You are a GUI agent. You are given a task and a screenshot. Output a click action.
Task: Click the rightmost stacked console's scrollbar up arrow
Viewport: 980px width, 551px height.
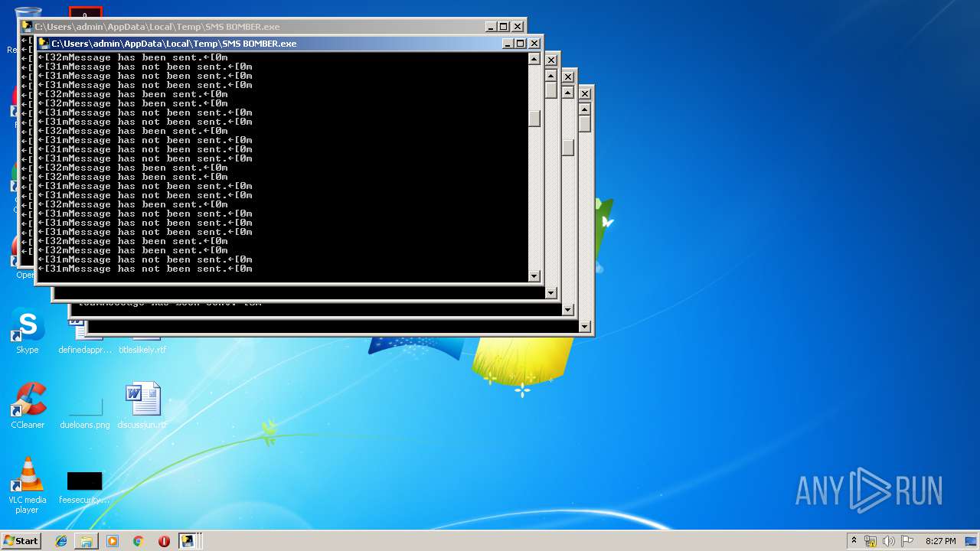coord(585,109)
